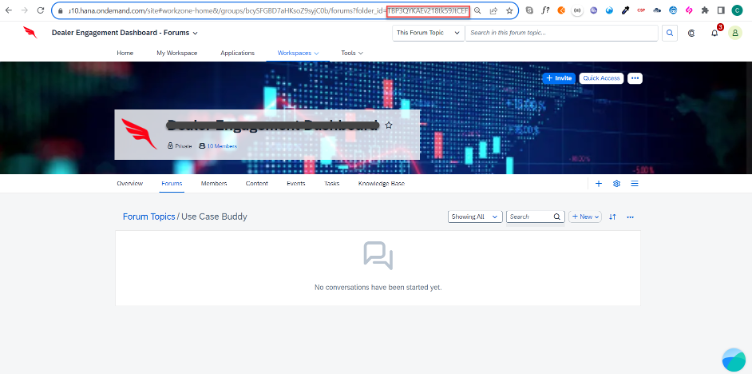Open My Workspace navigation item
This screenshot has height=375, width=755.
(x=177, y=53)
